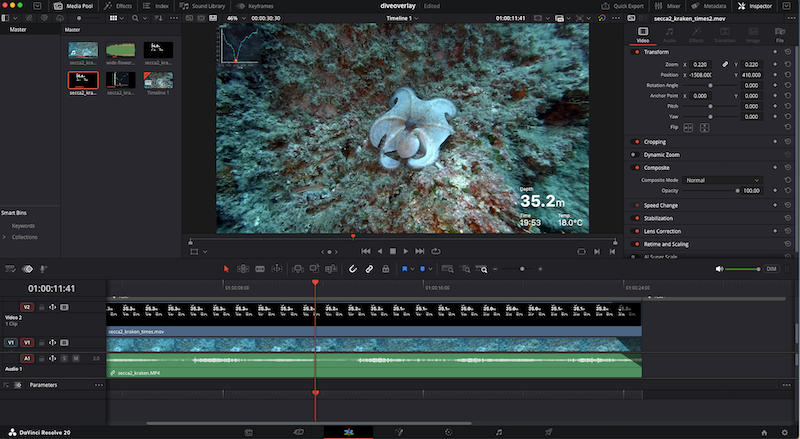Select the razor Blade edit tool
This screenshot has height=439, width=800.
point(276,269)
